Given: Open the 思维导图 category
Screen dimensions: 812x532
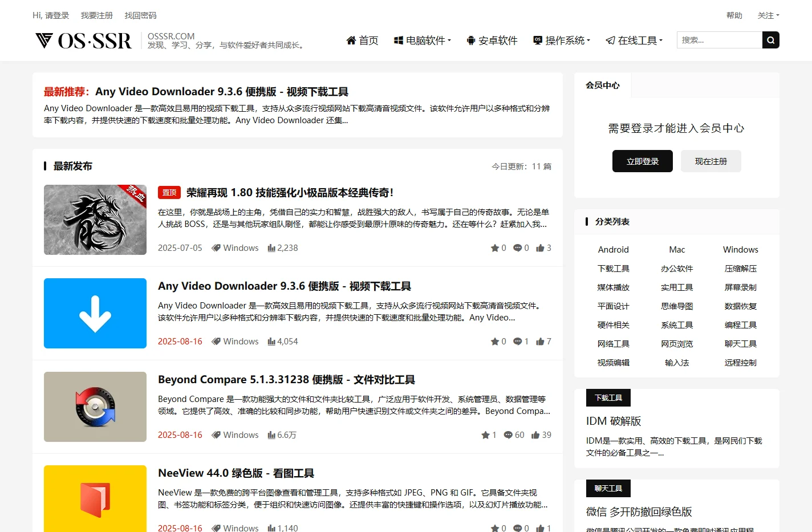Looking at the screenshot, I should [677, 306].
